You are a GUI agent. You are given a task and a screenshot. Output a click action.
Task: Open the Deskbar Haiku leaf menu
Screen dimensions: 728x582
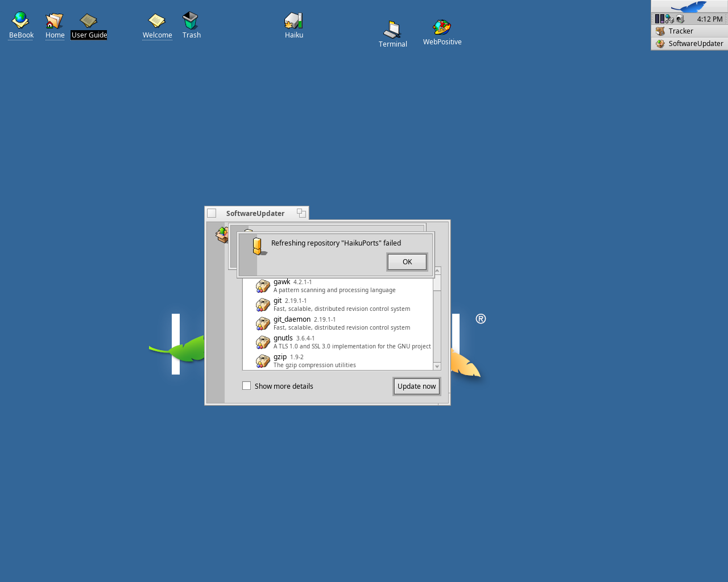pos(689,6)
